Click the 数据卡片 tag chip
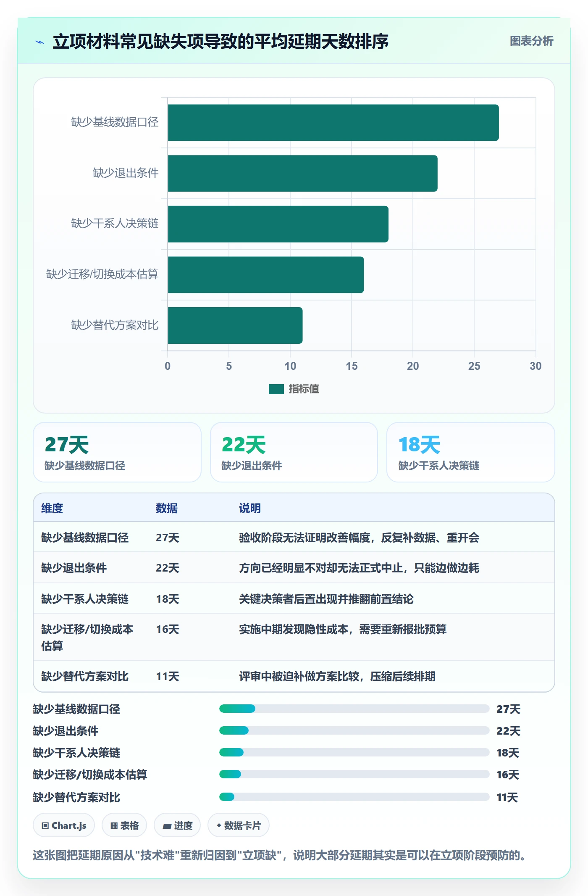588x896 pixels. point(239,825)
